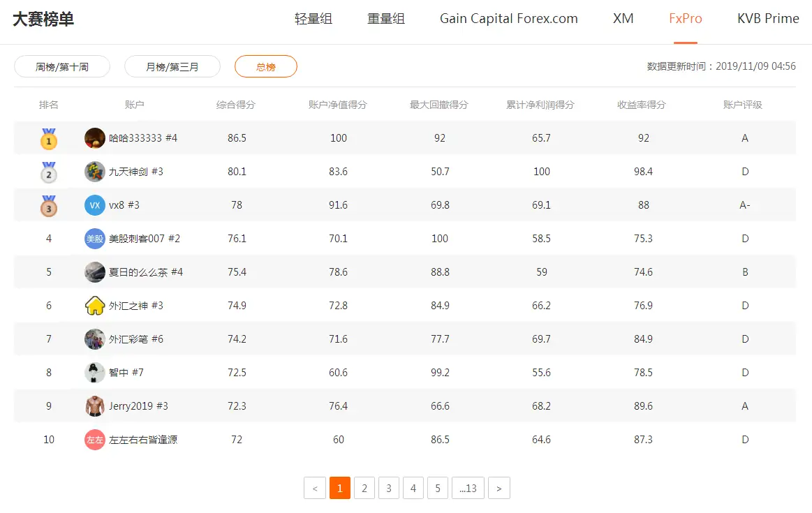Open account name 外汇彩笔 #6
The image size is (812, 513).
point(135,339)
